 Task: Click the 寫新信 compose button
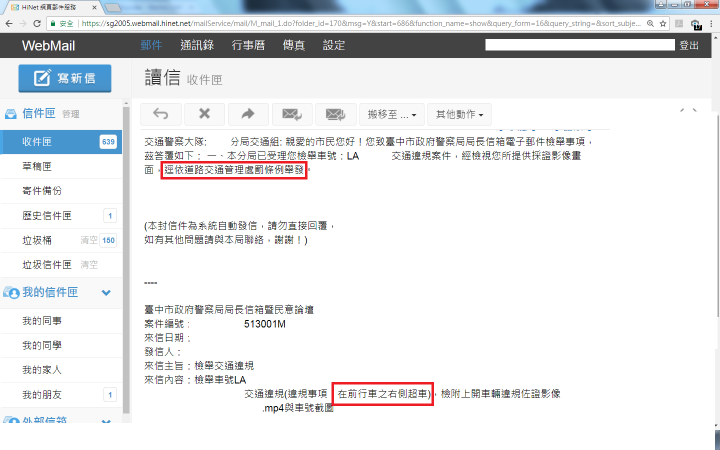coord(65,79)
